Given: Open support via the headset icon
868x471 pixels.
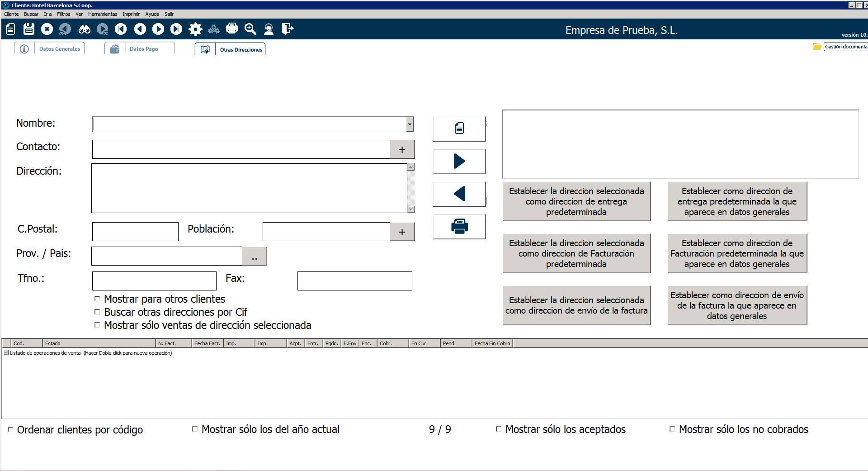Looking at the screenshot, I should coord(269,29).
